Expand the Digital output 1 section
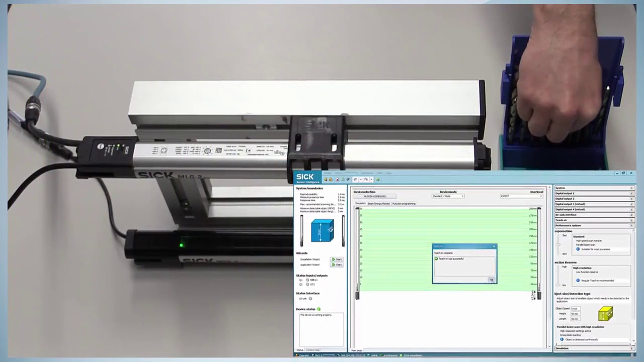 click(594, 193)
